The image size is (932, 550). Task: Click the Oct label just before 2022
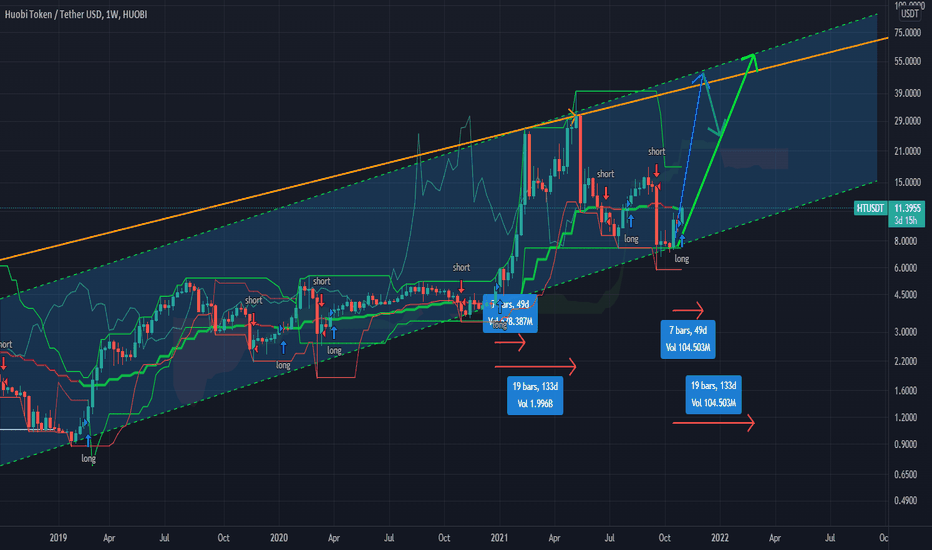click(x=665, y=538)
